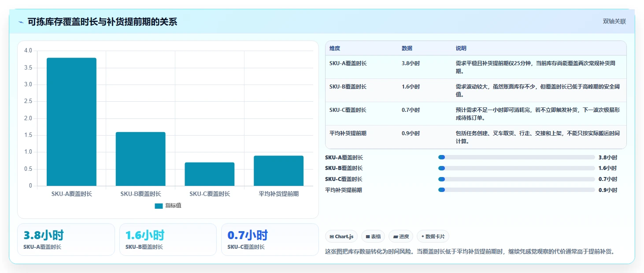Select the 数据卡片 tag chip
The height and width of the screenshot is (273, 644).
433,236
